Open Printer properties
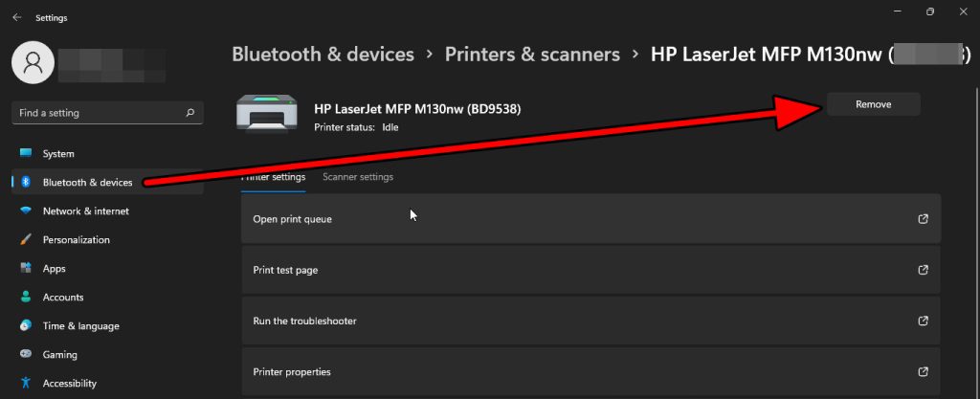This screenshot has height=399, width=980. click(590, 371)
